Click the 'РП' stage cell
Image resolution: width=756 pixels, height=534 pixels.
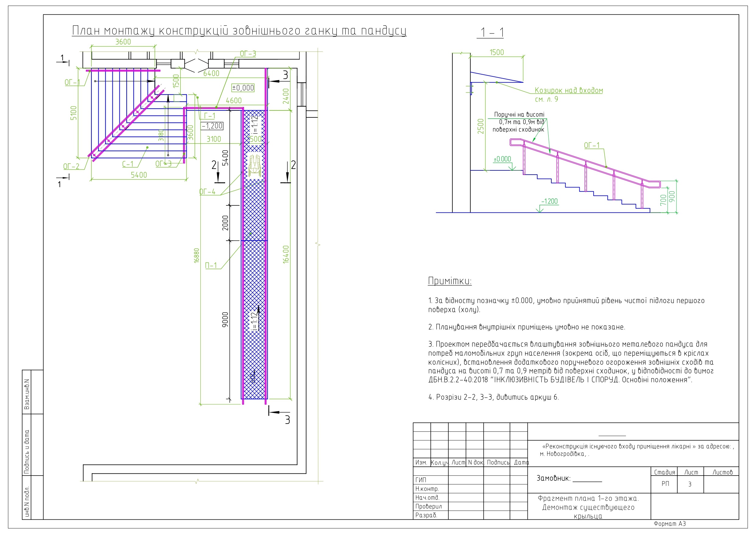(665, 484)
